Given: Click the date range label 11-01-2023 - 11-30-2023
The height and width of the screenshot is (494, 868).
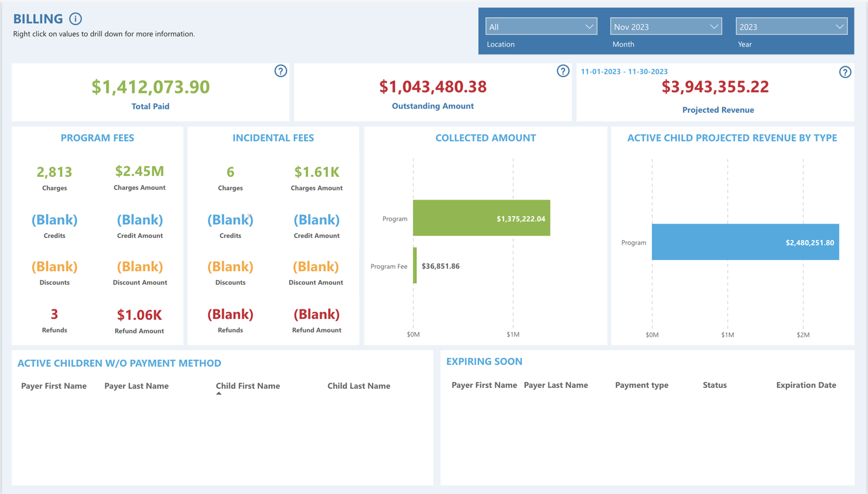Looking at the screenshot, I should pyautogui.click(x=624, y=71).
